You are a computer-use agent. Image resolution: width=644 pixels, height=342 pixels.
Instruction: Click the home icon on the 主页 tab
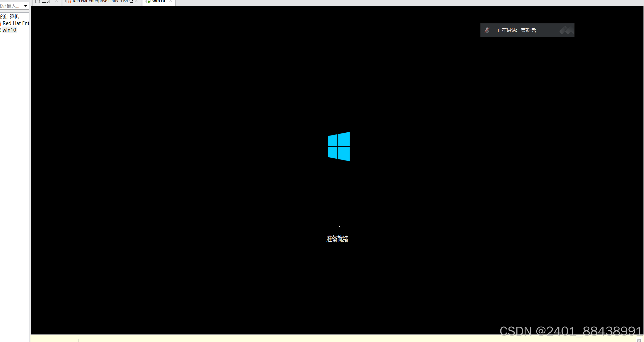[37, 2]
